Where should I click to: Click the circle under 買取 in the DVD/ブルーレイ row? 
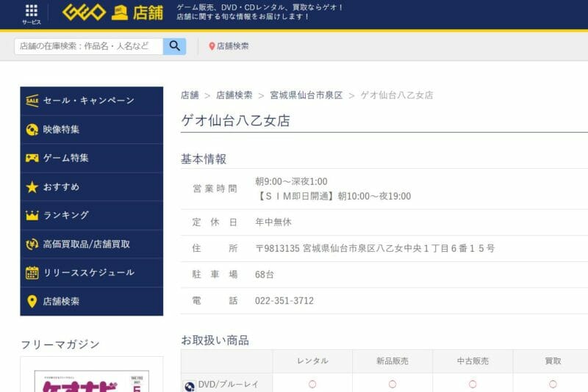pos(553,384)
